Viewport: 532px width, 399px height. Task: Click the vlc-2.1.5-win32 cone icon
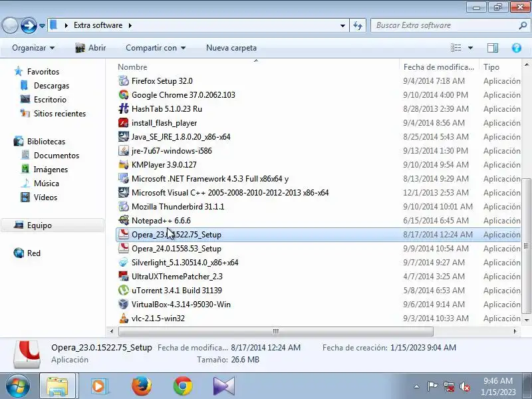coord(124,319)
